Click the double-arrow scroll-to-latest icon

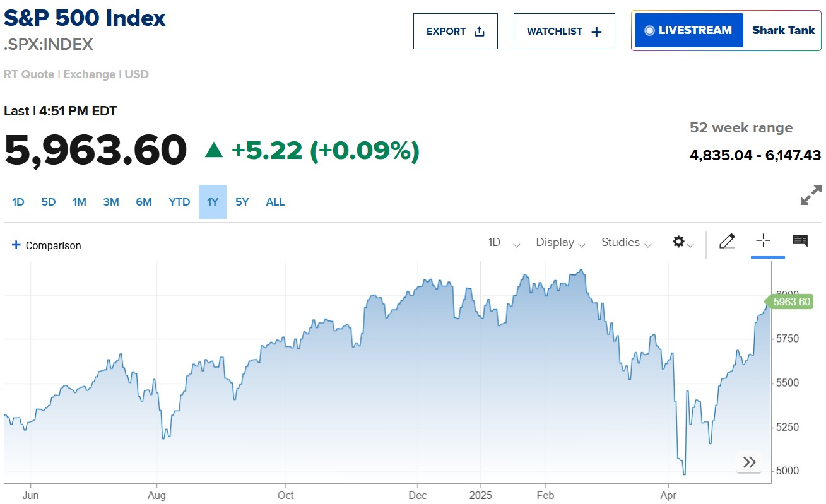click(x=749, y=462)
